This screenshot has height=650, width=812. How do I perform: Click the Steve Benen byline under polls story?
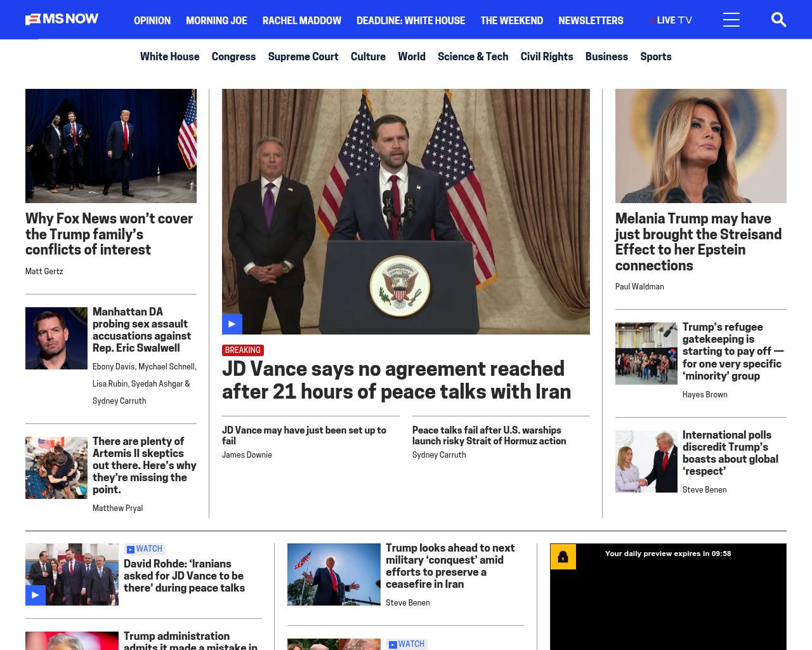click(705, 489)
